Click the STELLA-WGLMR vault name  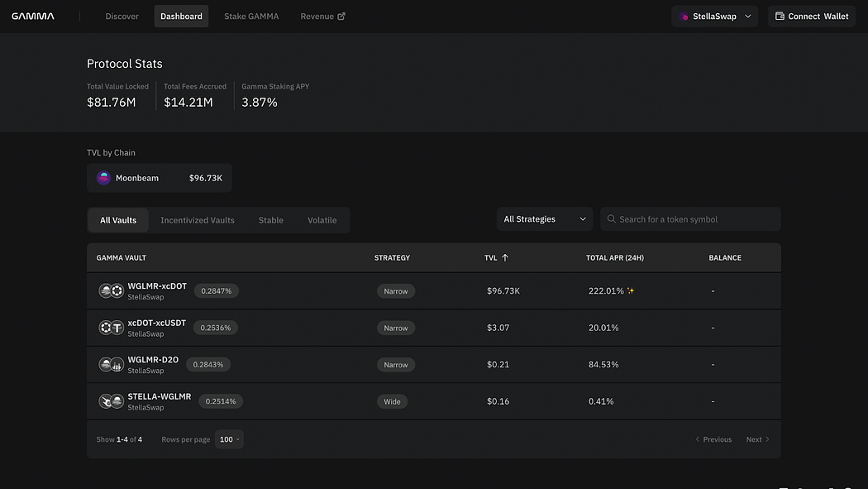160,396
